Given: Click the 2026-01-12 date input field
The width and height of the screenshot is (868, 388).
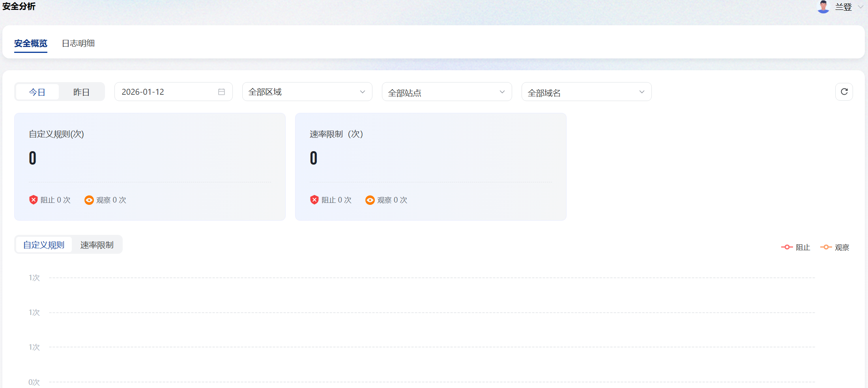Looking at the screenshot, I should (x=166, y=92).
